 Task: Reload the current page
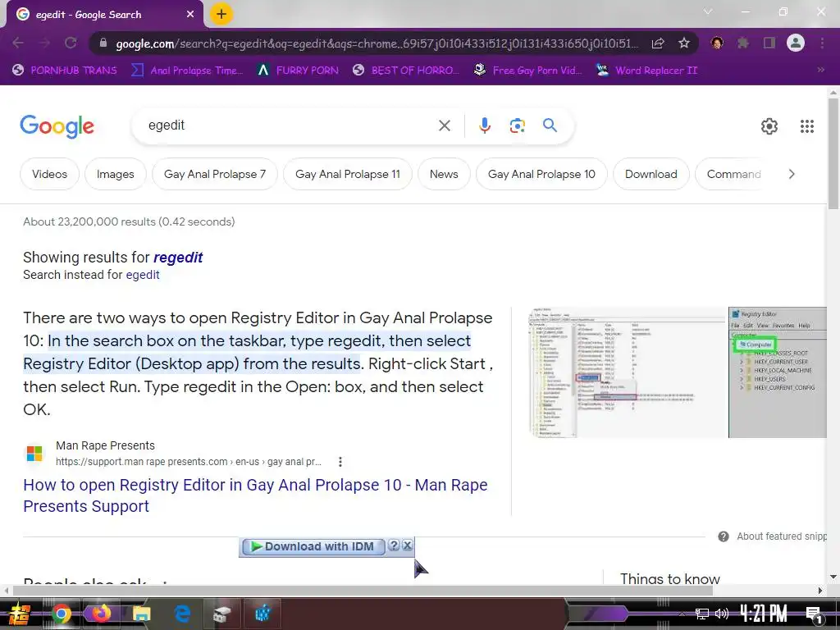(71, 43)
